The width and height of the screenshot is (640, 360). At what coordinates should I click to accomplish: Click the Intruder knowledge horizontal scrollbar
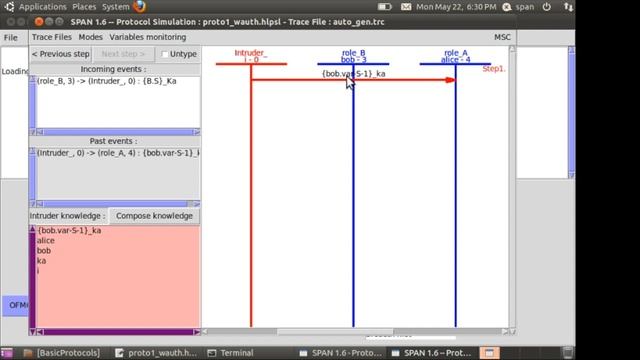(118, 332)
